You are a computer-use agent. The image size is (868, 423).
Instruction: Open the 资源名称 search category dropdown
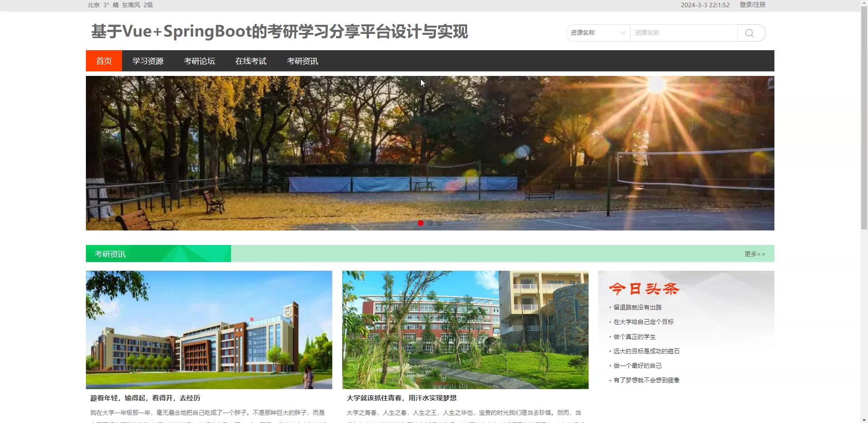pos(598,33)
